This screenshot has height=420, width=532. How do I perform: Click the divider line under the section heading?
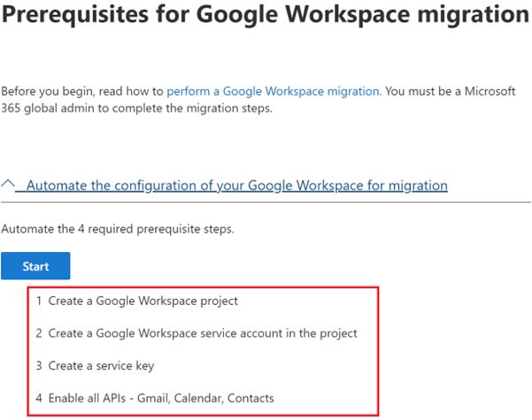pyautogui.click(x=266, y=202)
